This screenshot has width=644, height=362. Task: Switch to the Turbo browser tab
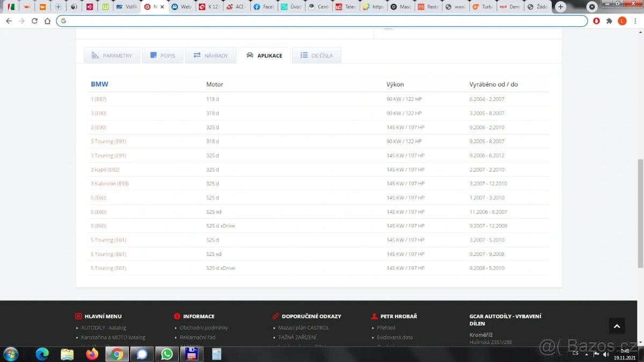(482, 7)
